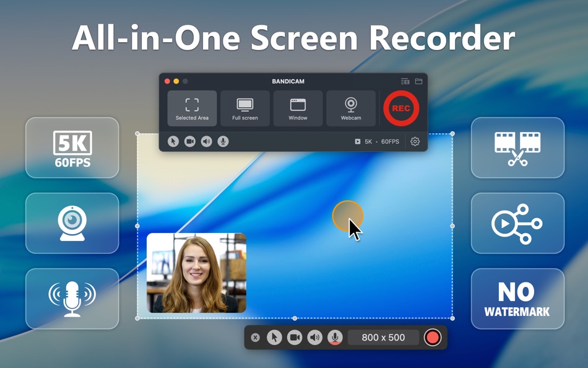Mute system sound in the floating bar
The image size is (588, 368).
[x=314, y=338]
